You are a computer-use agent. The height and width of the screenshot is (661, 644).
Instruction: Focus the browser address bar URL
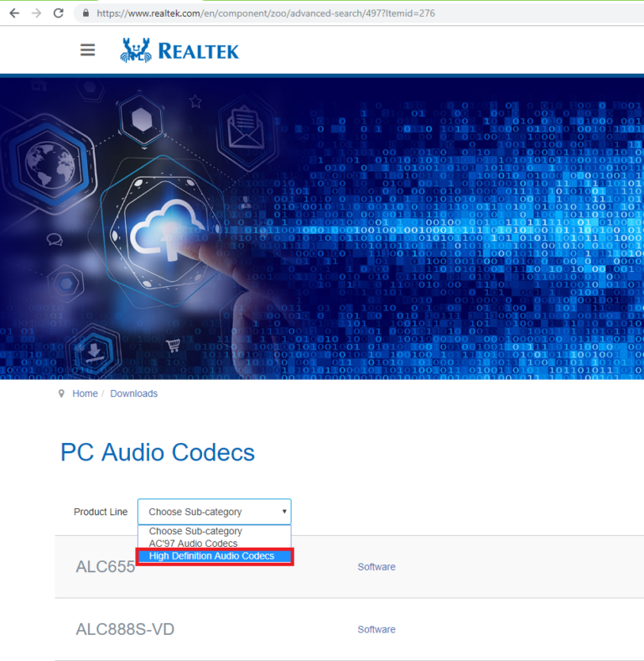(x=266, y=13)
